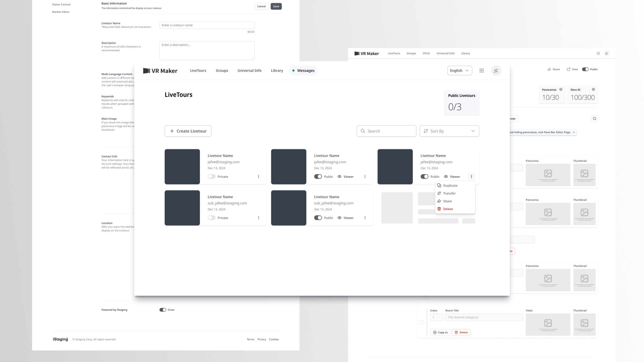The height and width of the screenshot is (362, 644).
Task: Open the Share option in the context menu
Action: [447, 201]
